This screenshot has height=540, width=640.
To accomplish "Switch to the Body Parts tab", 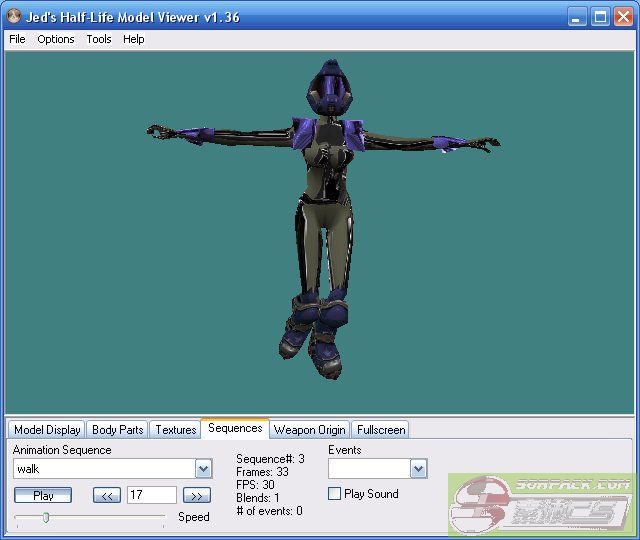I will 117,430.
